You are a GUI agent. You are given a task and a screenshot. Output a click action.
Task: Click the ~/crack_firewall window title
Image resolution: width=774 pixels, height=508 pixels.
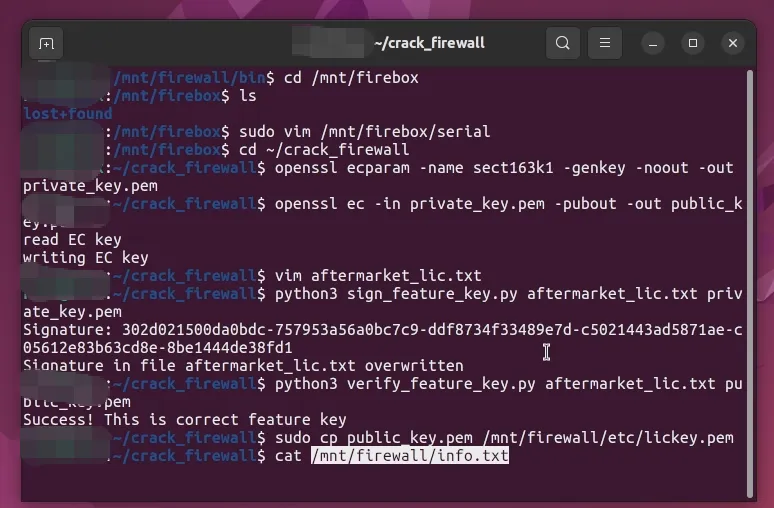coord(429,43)
